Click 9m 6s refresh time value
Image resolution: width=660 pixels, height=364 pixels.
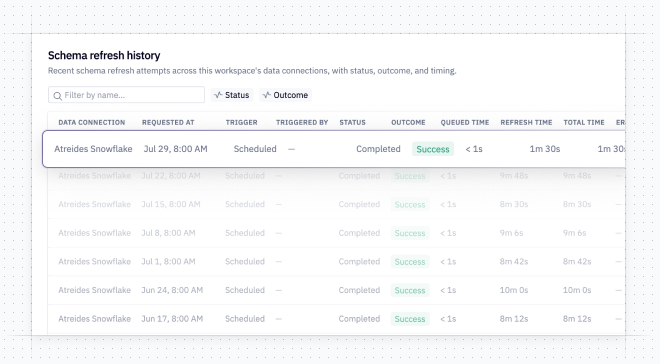(511, 233)
